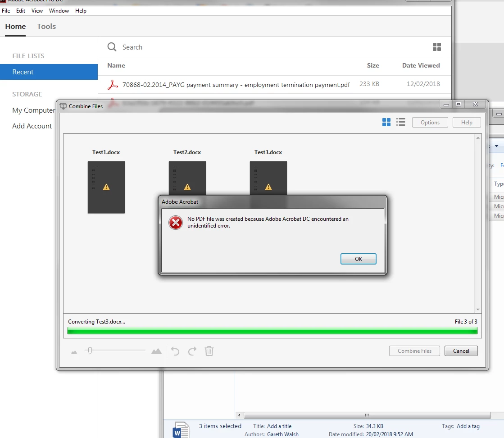Open the View menu
Image resolution: width=504 pixels, height=438 pixels.
click(37, 11)
